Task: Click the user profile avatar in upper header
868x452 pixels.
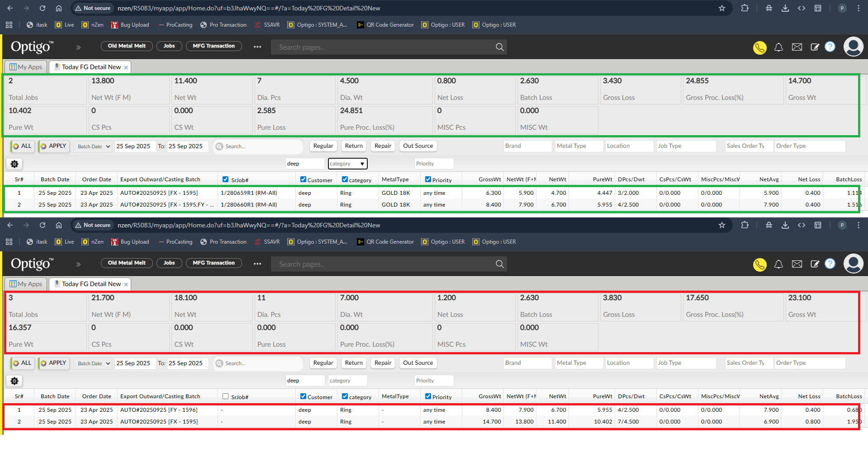Action: click(853, 47)
